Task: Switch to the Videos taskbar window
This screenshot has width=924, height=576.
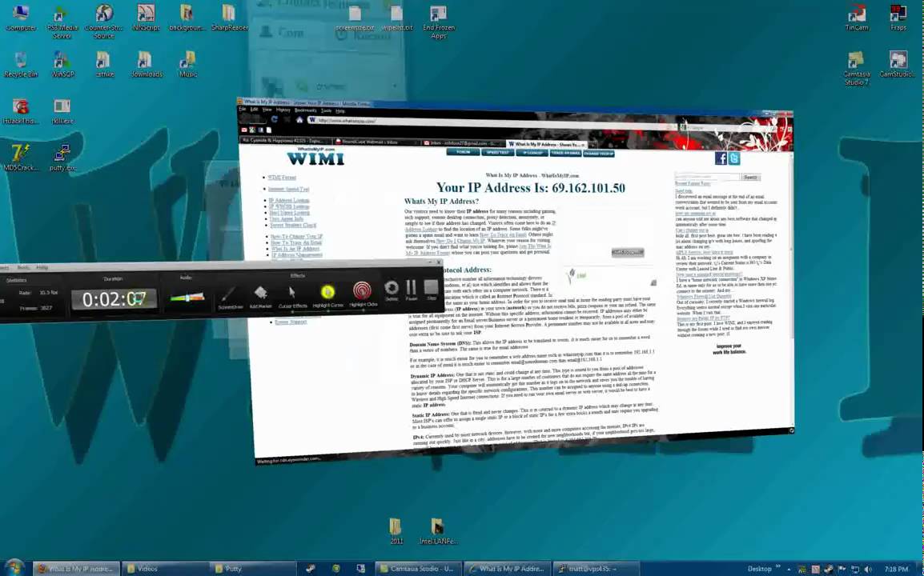Action: 166,568
